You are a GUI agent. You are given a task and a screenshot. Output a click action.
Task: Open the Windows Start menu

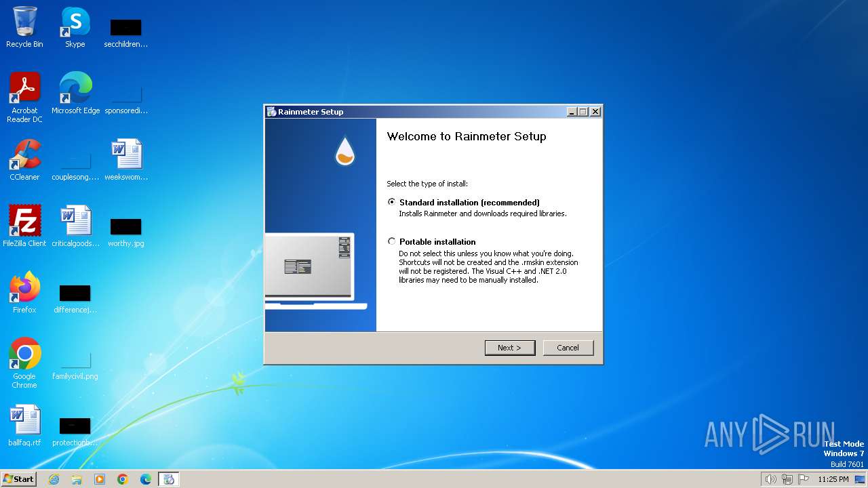[x=18, y=479]
